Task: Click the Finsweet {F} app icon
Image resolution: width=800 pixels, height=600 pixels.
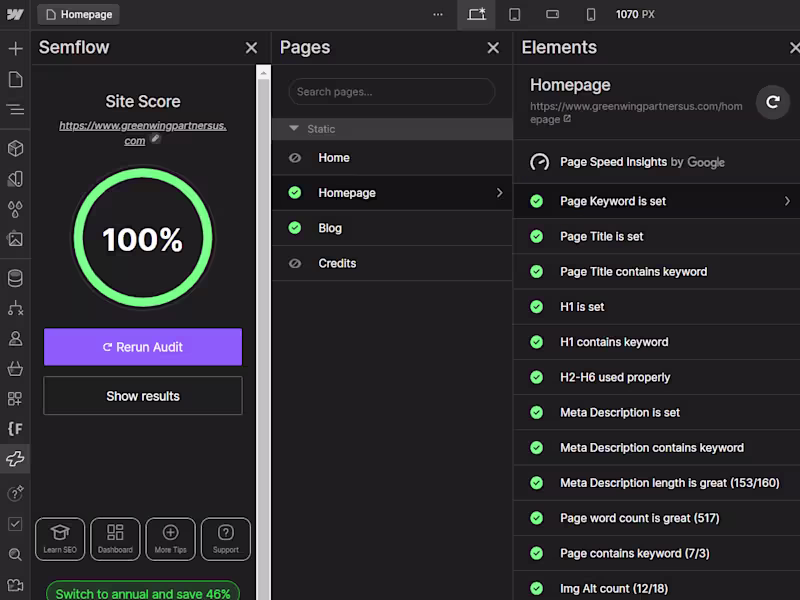Action: click(15, 428)
